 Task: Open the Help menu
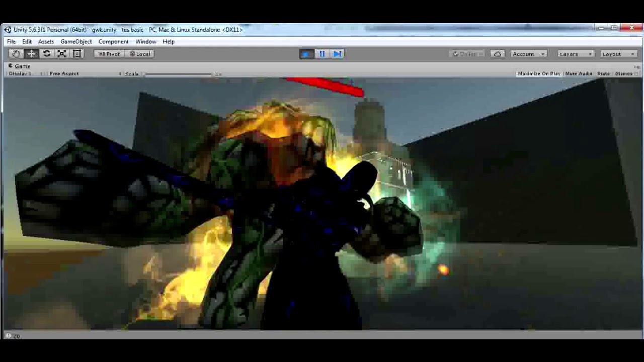coord(169,42)
